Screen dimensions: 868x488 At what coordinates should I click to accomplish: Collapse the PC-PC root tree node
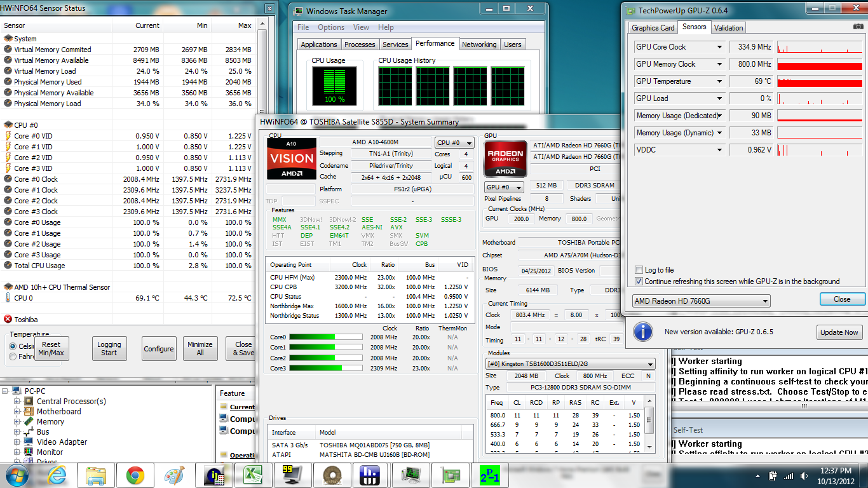pyautogui.click(x=6, y=391)
